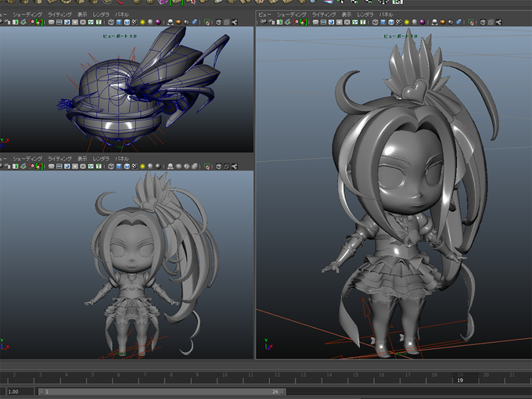This screenshot has height=399, width=532.
Task: Select smooth shade all in top-left viewport
Action: pos(119,22)
